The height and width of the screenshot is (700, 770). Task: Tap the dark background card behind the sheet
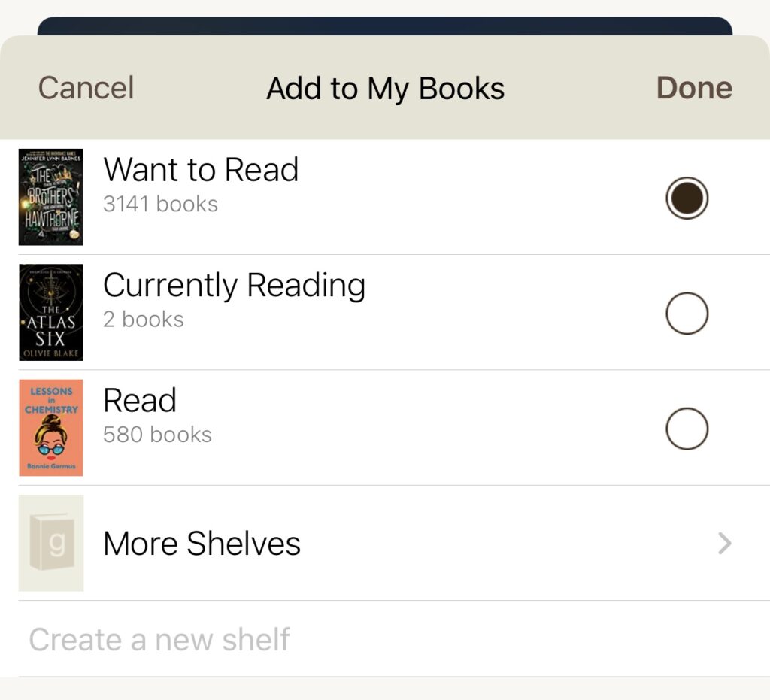385,26
